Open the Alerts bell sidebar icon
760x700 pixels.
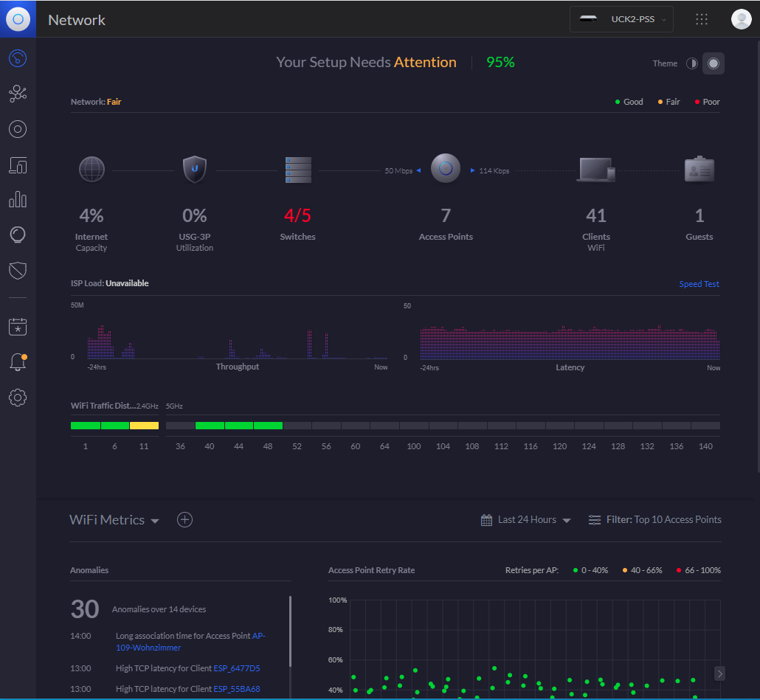(x=18, y=362)
